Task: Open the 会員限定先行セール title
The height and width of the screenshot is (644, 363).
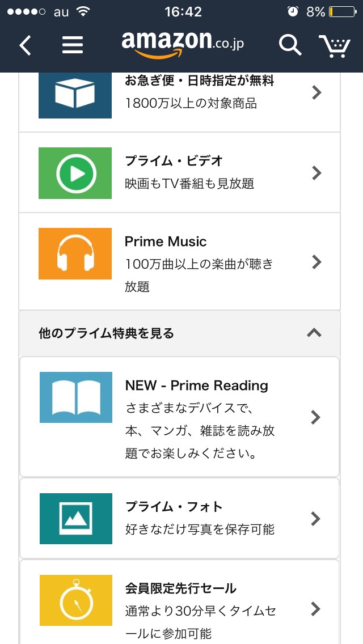Action: tap(180, 588)
